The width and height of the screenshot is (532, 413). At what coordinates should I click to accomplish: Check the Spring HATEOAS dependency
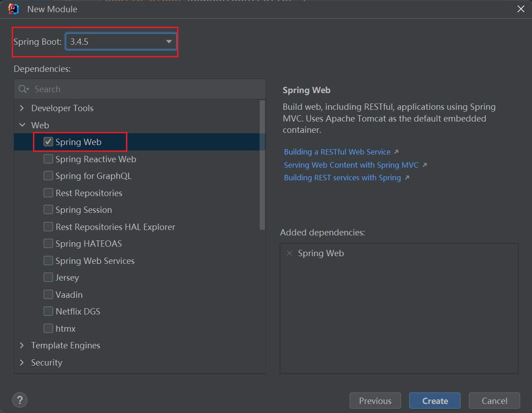(48, 243)
